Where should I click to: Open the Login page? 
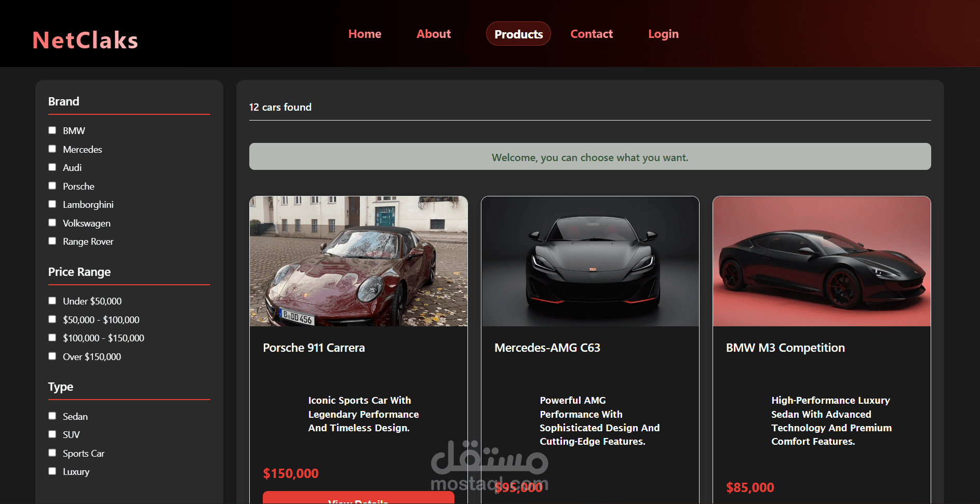coord(663,34)
